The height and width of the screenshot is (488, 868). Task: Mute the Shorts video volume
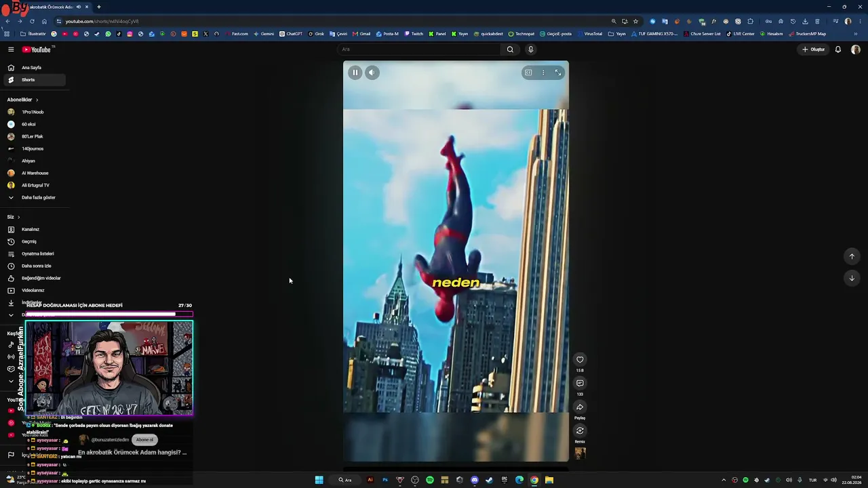point(372,73)
